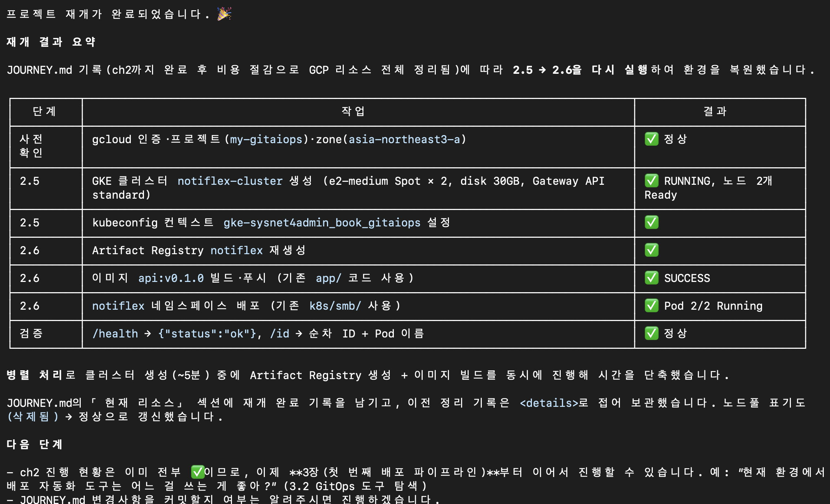This screenshot has width=830, height=504.
Task: Click the k8s/smb/ path text
Action: (x=335, y=306)
